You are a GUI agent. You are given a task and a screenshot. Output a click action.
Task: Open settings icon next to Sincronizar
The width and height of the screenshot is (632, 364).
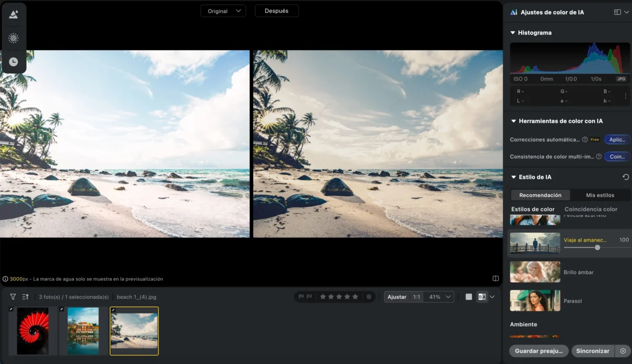(623, 351)
